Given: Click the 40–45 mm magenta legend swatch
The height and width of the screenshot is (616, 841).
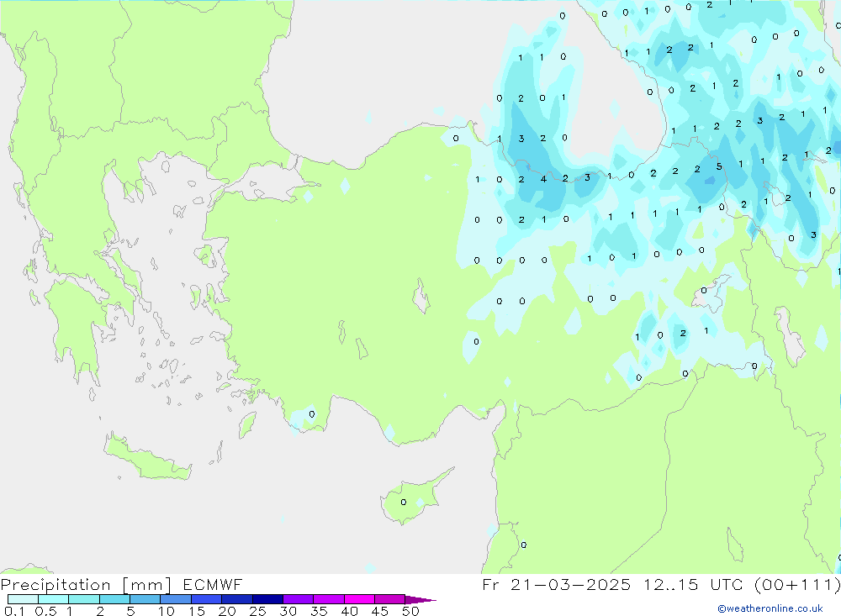Looking at the screenshot, I should point(359,599).
